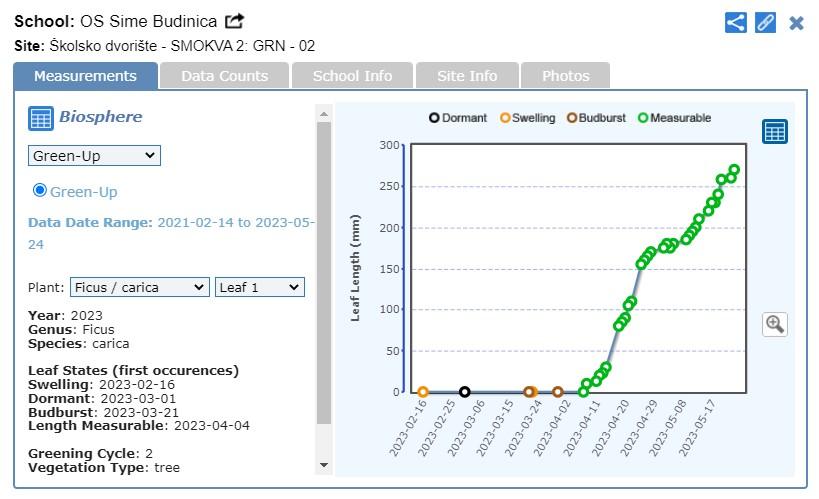This screenshot has height=499, width=819.
Task: Toggle Dormant series in chart legend
Action: tap(458, 118)
